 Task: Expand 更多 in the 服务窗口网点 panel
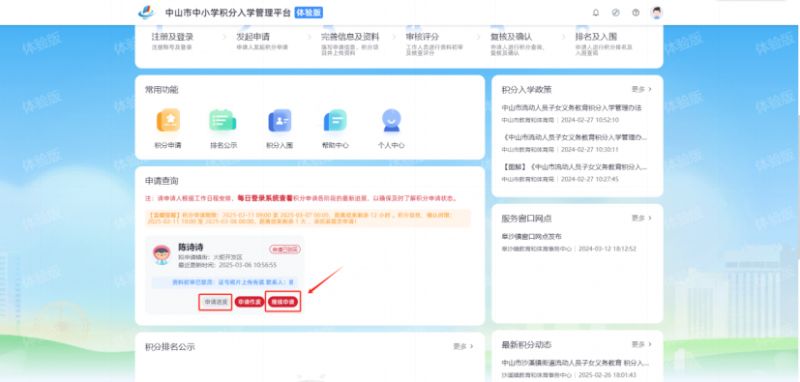click(641, 218)
